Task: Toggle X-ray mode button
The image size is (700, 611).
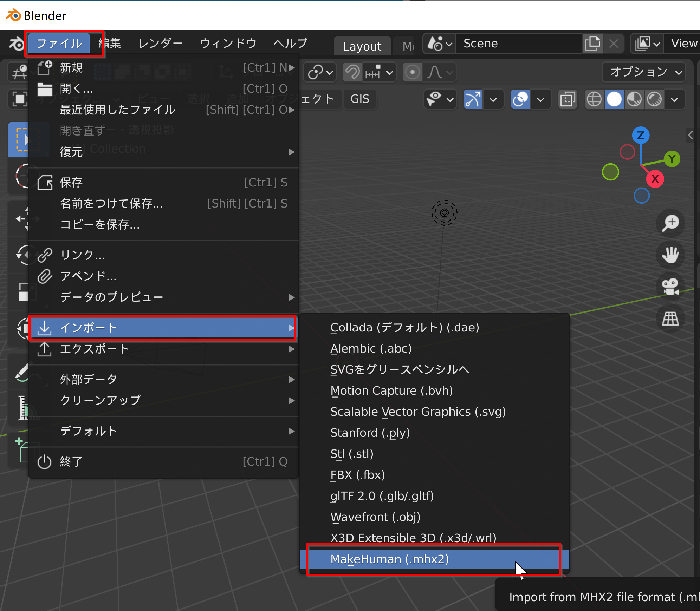Action: tap(568, 99)
